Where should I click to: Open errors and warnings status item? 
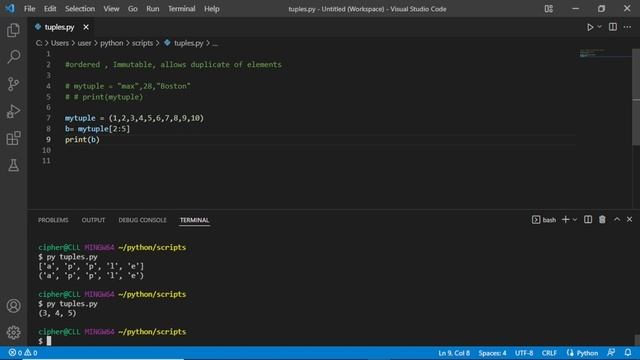coord(23,353)
